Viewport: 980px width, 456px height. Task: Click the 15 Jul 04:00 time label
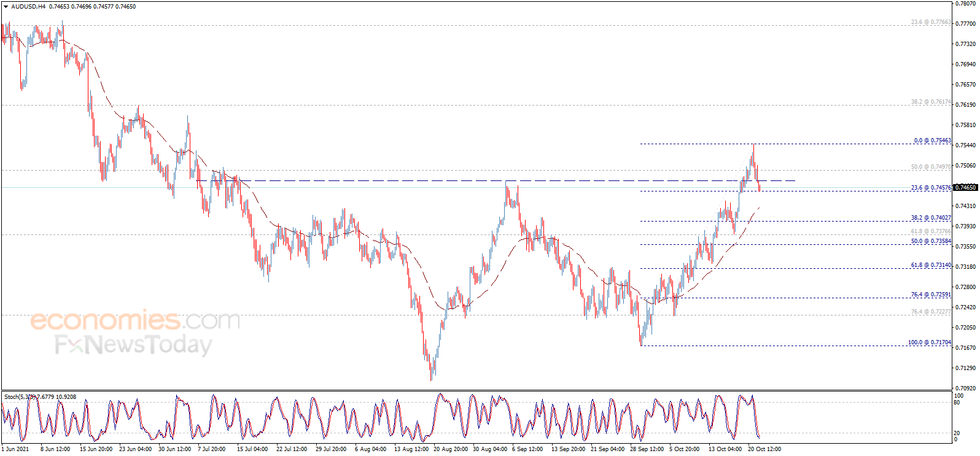click(x=252, y=449)
